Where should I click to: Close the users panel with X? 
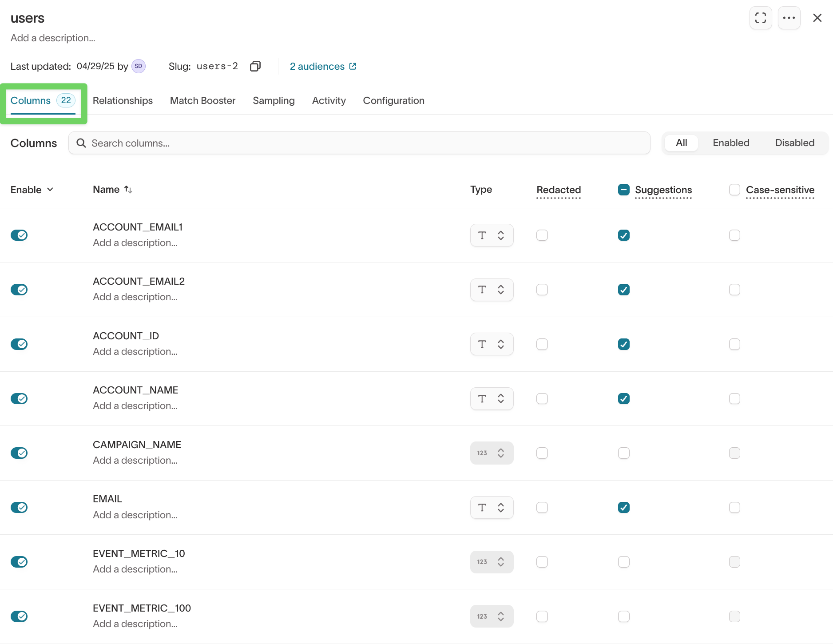pos(817,18)
